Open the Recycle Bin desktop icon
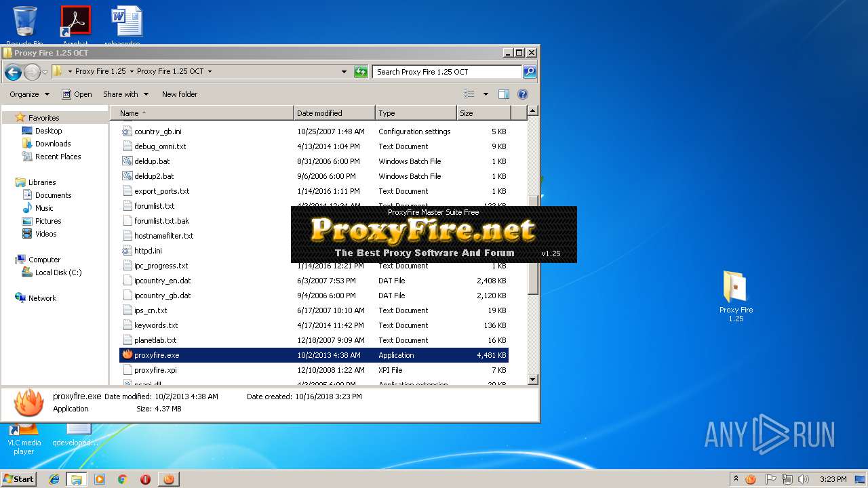868x488 pixels. coord(24,26)
